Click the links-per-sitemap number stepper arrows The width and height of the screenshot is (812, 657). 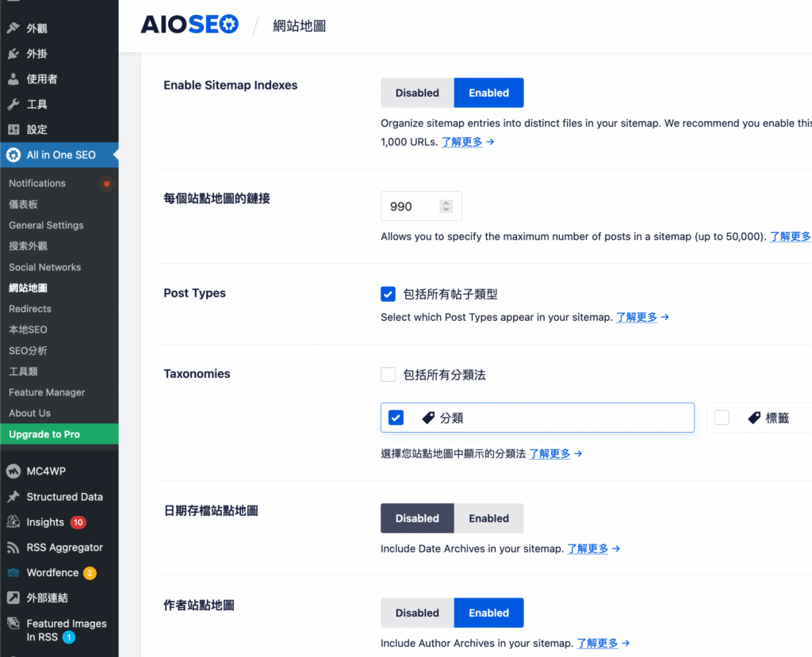coord(446,206)
